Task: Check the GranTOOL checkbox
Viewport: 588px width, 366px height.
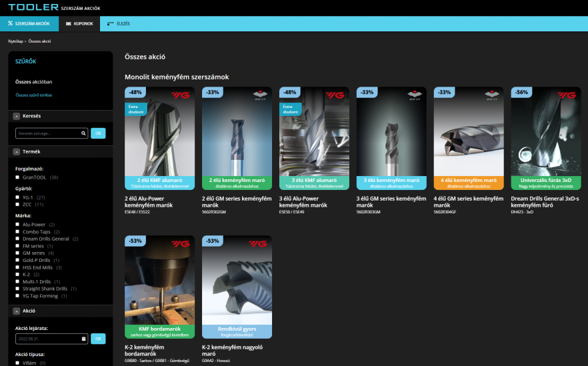Action: (x=17, y=177)
